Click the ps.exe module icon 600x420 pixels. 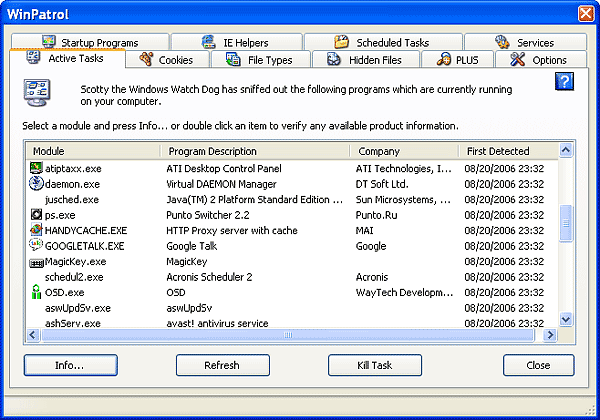point(36,215)
